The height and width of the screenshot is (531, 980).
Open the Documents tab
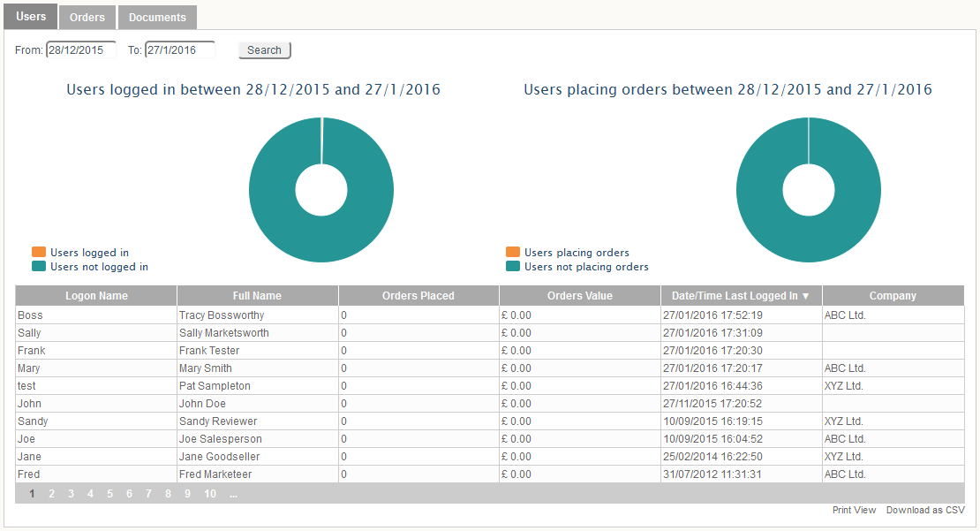(157, 17)
